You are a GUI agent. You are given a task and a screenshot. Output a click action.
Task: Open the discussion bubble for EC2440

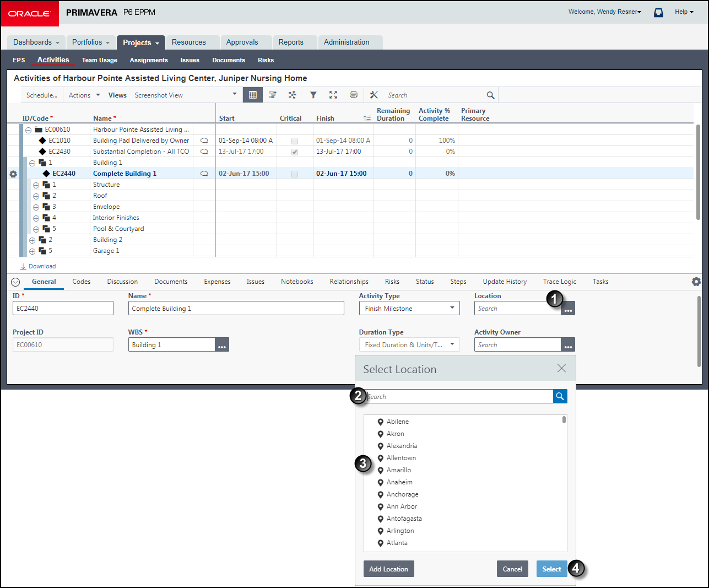[x=204, y=174]
